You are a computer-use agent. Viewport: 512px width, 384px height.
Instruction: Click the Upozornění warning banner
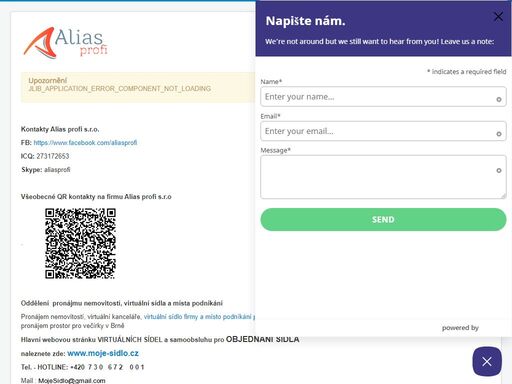pyautogui.click(x=138, y=87)
